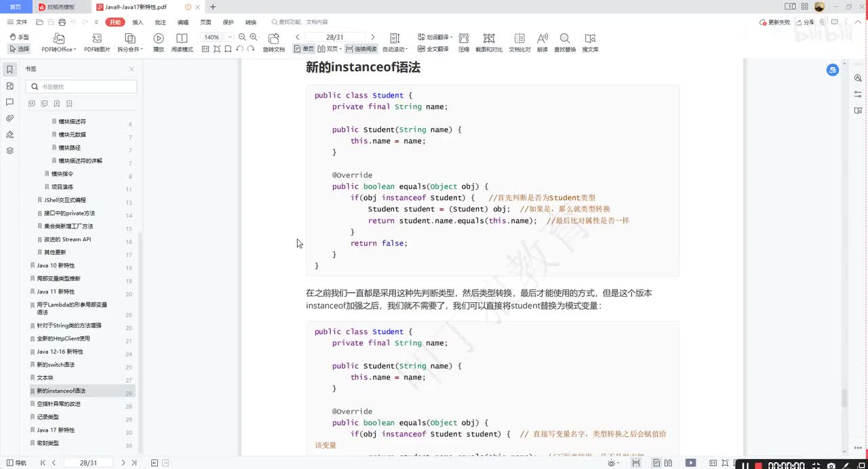This screenshot has height=469, width=868.
Task: Click the open folder icon in quick access
Action: click(40, 22)
